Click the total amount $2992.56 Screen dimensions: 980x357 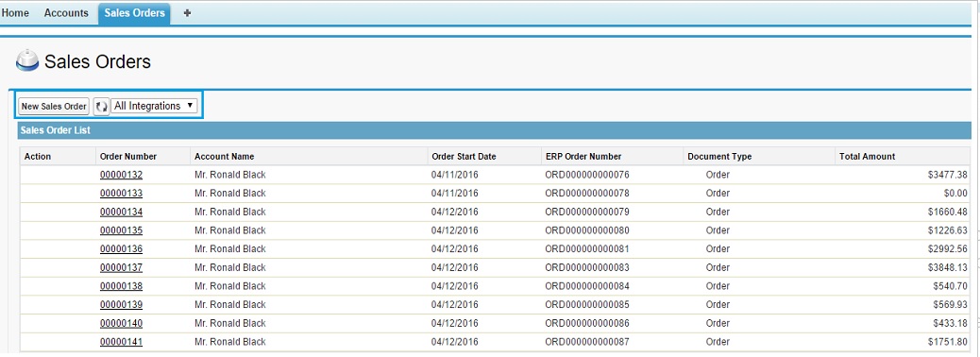coord(948,248)
